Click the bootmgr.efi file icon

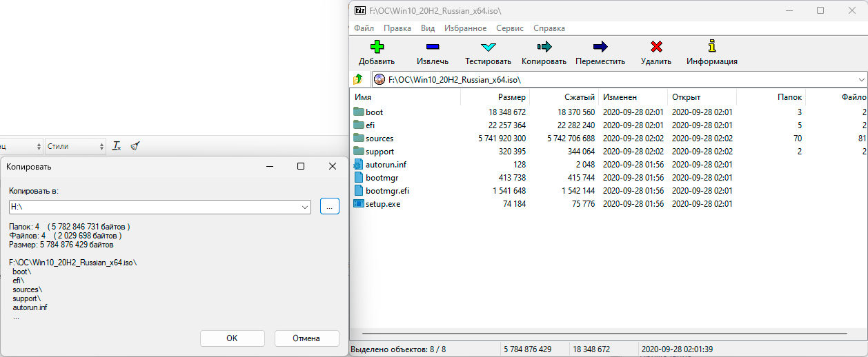(358, 190)
